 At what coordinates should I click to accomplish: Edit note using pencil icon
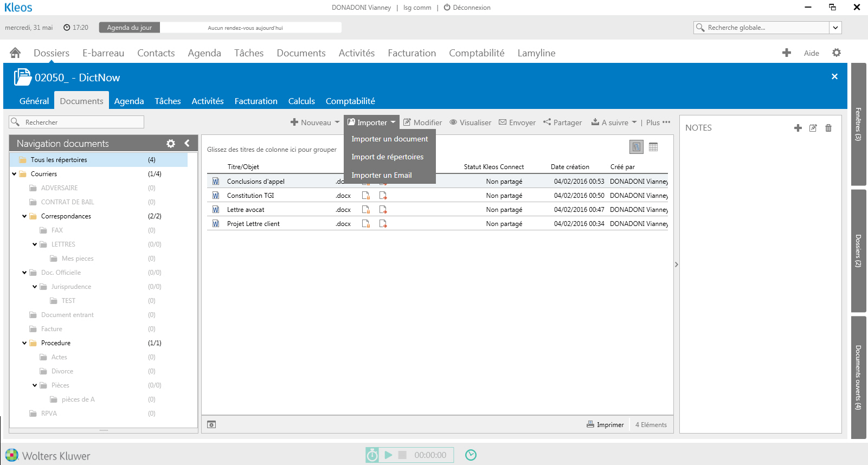[813, 128]
